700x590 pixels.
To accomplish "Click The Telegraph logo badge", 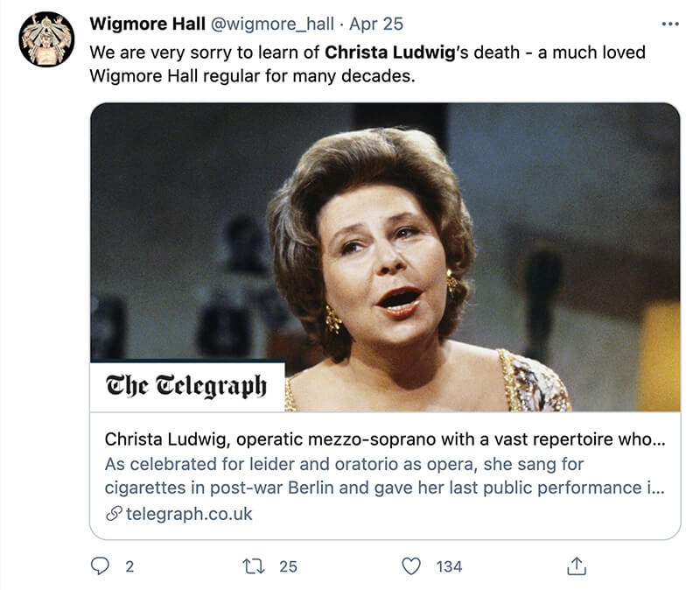I will [186, 385].
